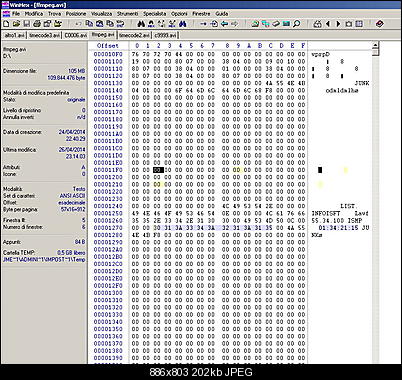Click the Find Text binoculars icon
The width and height of the screenshot is (402, 380).
coord(141,24)
